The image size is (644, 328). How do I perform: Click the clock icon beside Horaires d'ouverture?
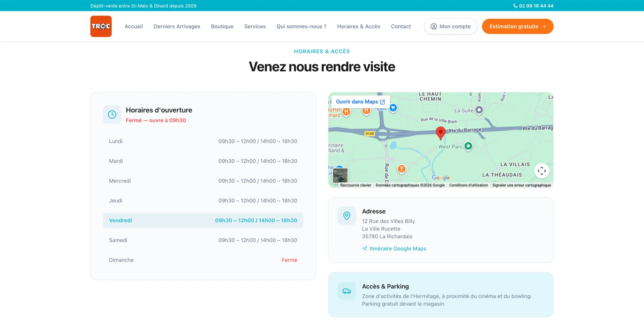click(112, 115)
